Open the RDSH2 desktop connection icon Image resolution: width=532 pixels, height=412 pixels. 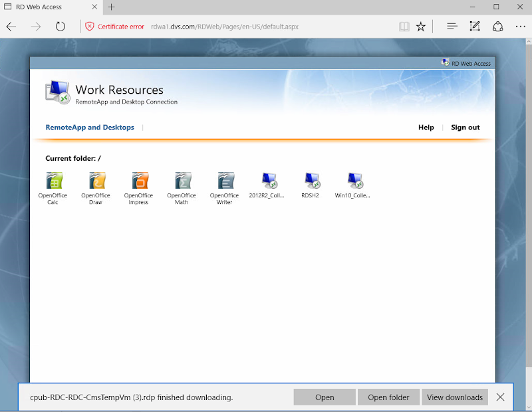(x=312, y=180)
